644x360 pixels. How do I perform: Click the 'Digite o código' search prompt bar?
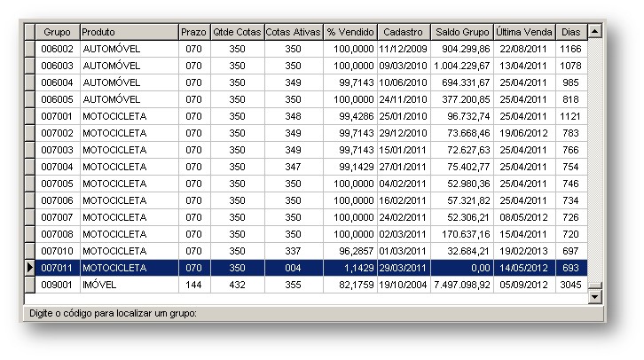[313, 314]
